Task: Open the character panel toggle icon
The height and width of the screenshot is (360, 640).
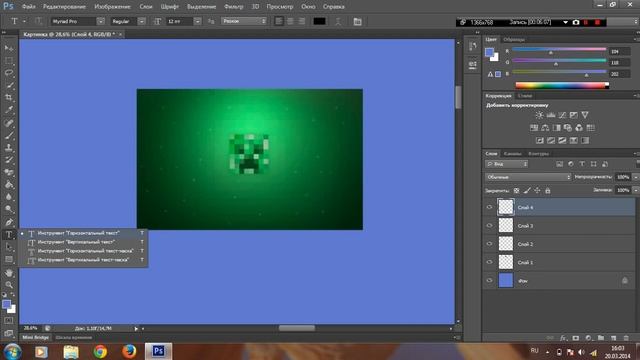Action: (x=358, y=21)
